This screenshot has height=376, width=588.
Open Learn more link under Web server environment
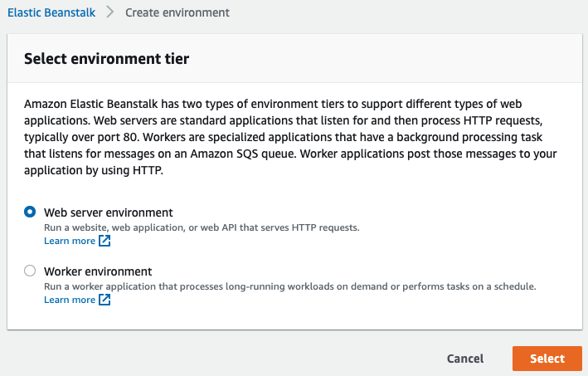click(x=70, y=241)
